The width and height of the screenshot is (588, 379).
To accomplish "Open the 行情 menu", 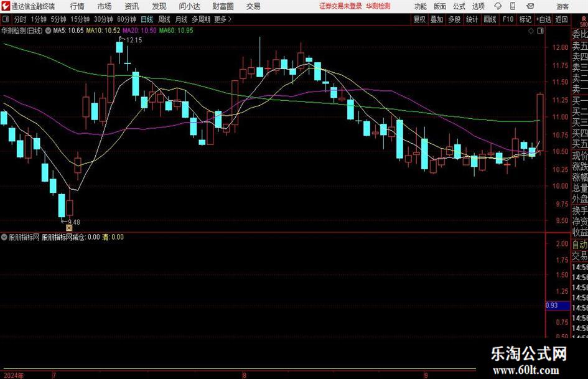I will pyautogui.click(x=77, y=6).
